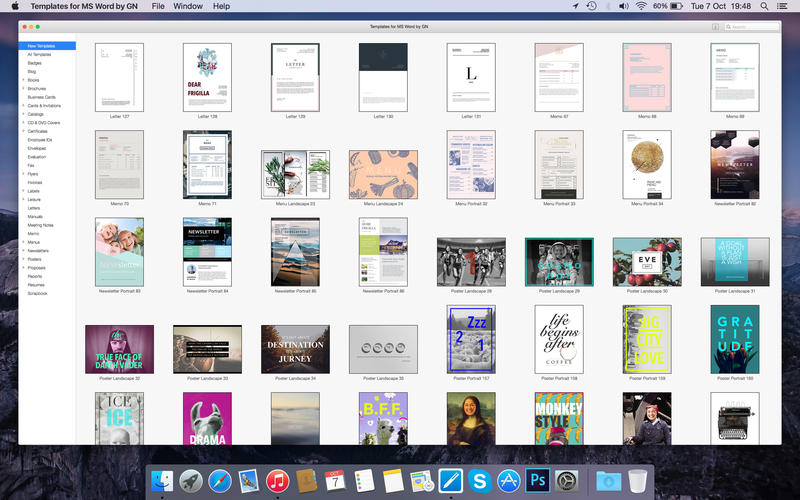Select Menu Landscape 24 vegetable template
This screenshot has width=800, height=500.
coord(383,174)
